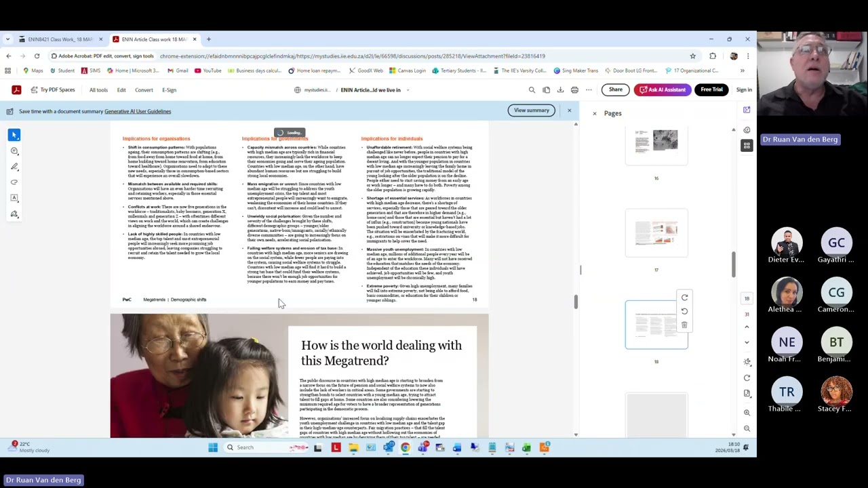Open page fit options icon on rail

click(x=747, y=393)
